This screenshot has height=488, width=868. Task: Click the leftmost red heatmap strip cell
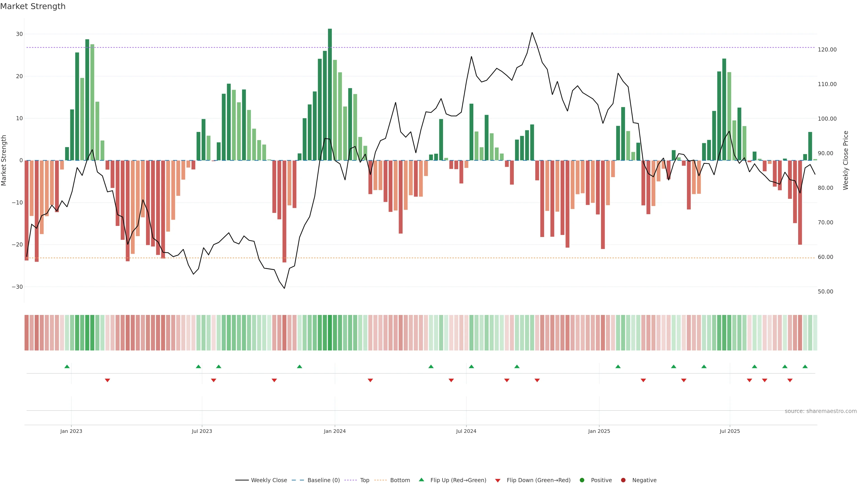point(27,333)
